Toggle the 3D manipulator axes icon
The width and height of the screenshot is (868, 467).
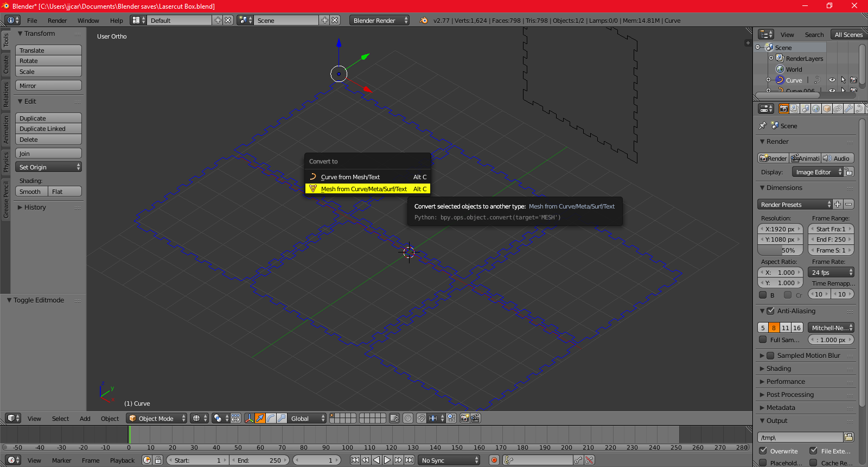point(249,418)
